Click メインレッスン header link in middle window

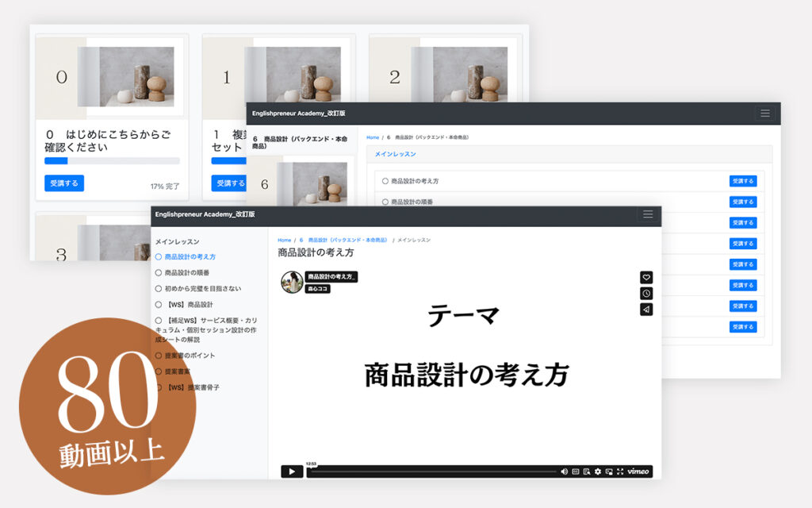click(395, 154)
